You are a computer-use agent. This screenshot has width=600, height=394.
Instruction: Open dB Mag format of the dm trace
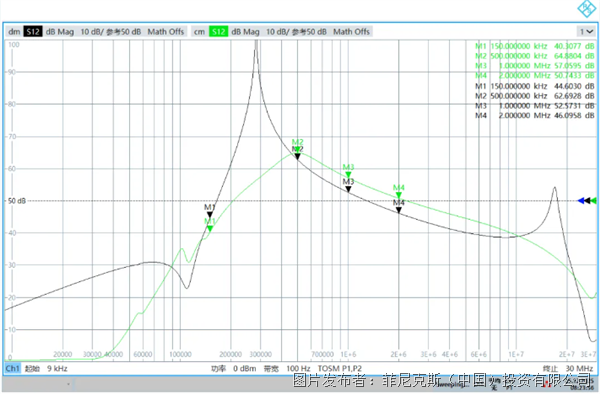[x=60, y=32]
